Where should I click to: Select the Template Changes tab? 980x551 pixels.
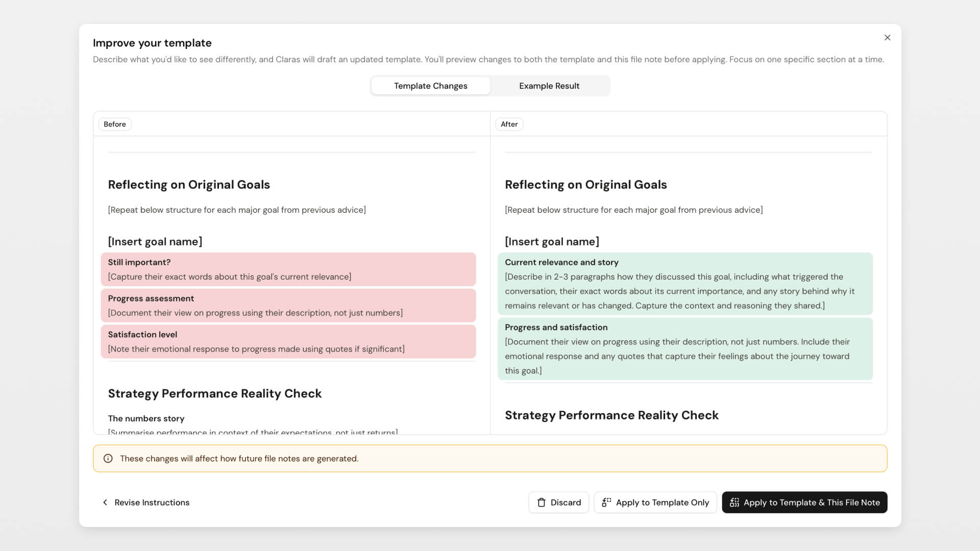pyautogui.click(x=430, y=86)
